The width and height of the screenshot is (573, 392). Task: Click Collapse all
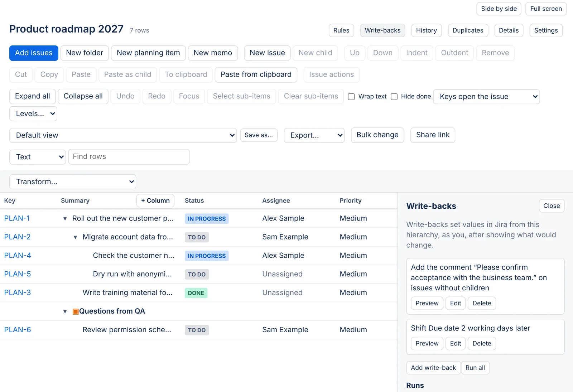coord(83,96)
